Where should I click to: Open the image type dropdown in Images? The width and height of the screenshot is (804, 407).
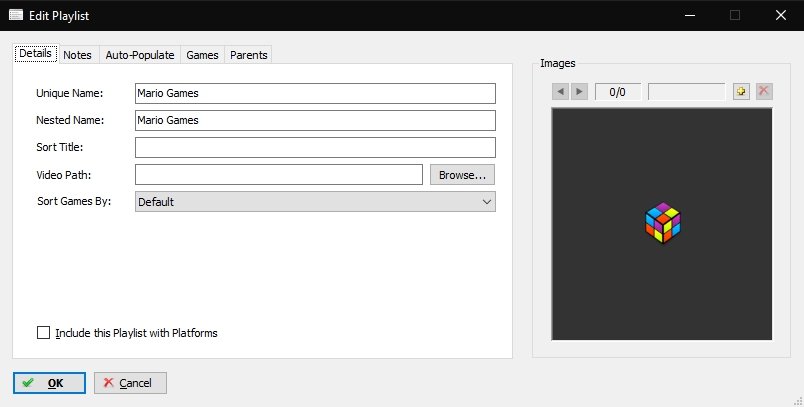point(687,92)
